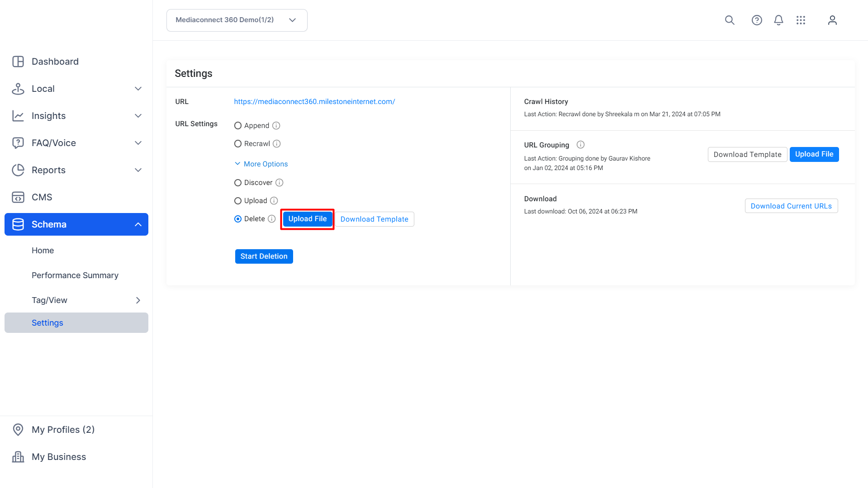Click the Crawl History last action text
This screenshot has width=868, height=488.
622,114
